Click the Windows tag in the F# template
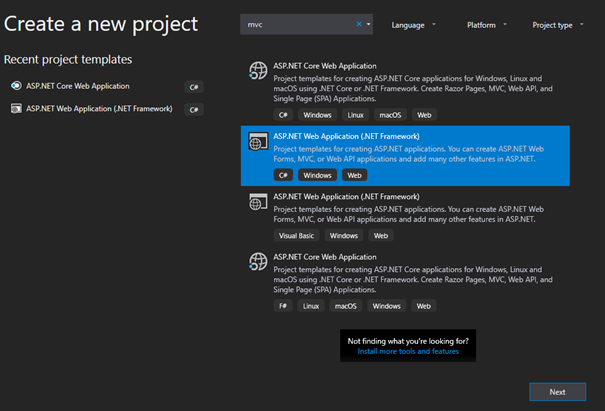Viewport: 605px width, 411px height. click(386, 306)
